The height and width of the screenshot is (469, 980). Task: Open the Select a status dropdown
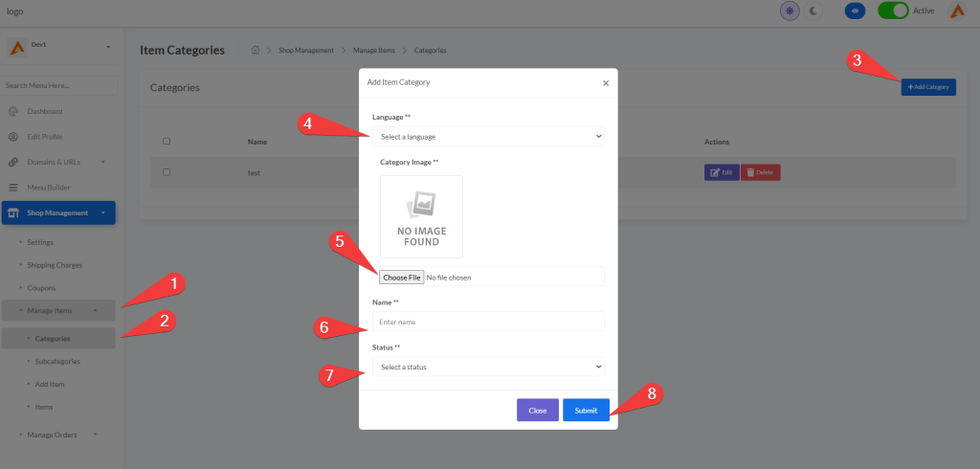[488, 367]
